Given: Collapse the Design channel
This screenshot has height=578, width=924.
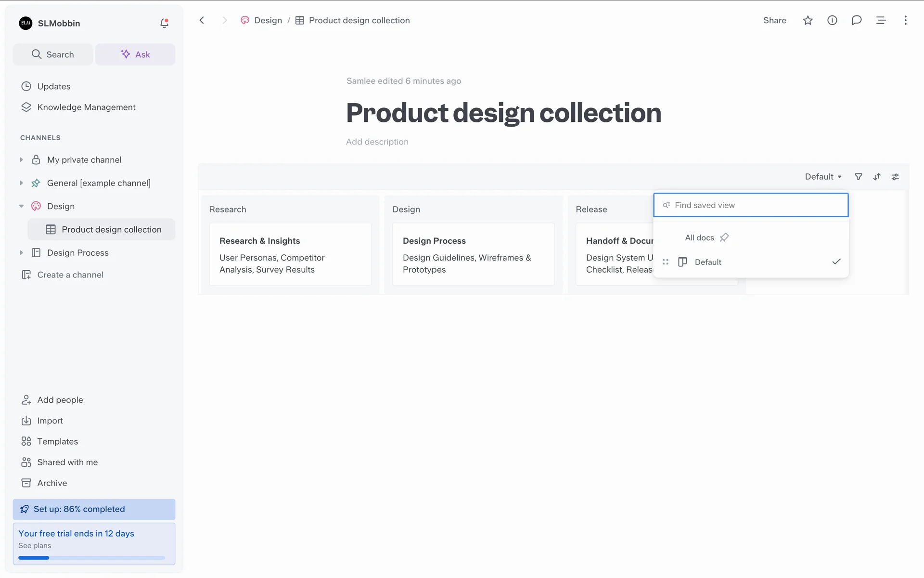Looking at the screenshot, I should 21,206.
